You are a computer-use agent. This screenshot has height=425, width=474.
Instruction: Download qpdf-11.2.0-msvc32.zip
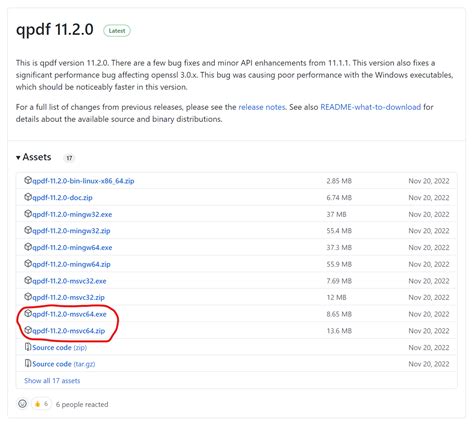[68, 297]
